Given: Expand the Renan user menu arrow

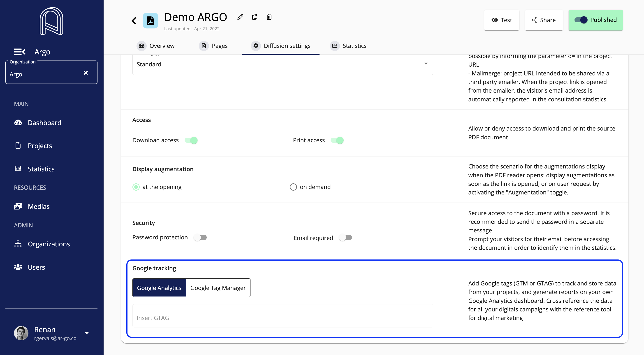Looking at the screenshot, I should (87, 333).
